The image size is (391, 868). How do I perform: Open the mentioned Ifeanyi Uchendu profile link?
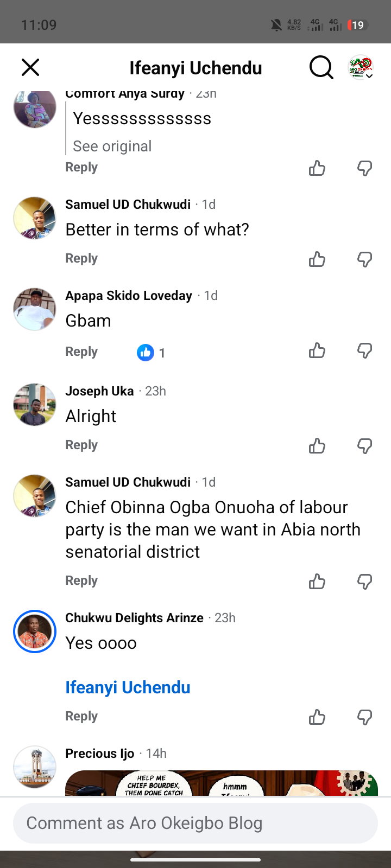point(128,687)
